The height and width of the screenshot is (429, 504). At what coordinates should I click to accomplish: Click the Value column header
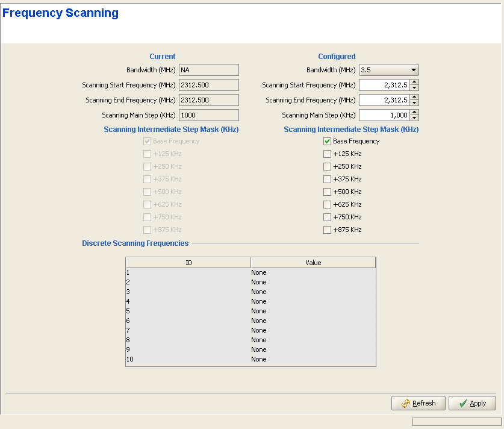coord(313,263)
